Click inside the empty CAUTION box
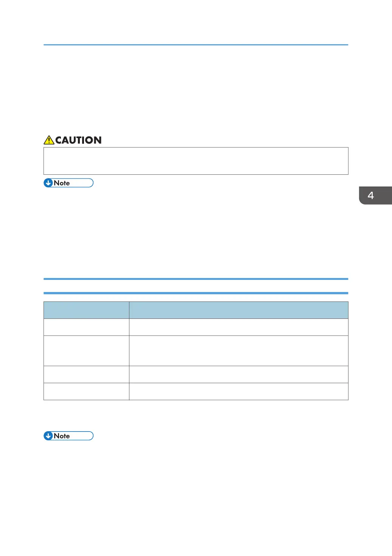The width and height of the screenshot is (392, 556). [x=196, y=161]
